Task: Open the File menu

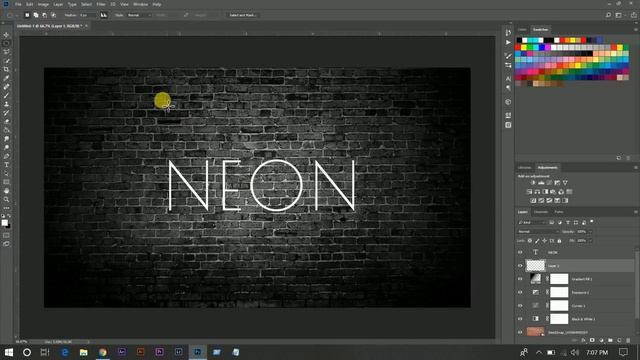Action: tap(18, 4)
